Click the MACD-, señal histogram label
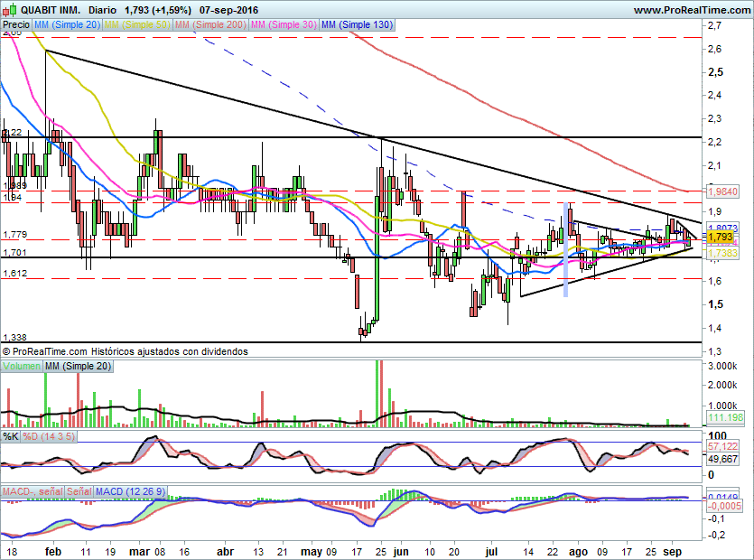 pos(34,490)
